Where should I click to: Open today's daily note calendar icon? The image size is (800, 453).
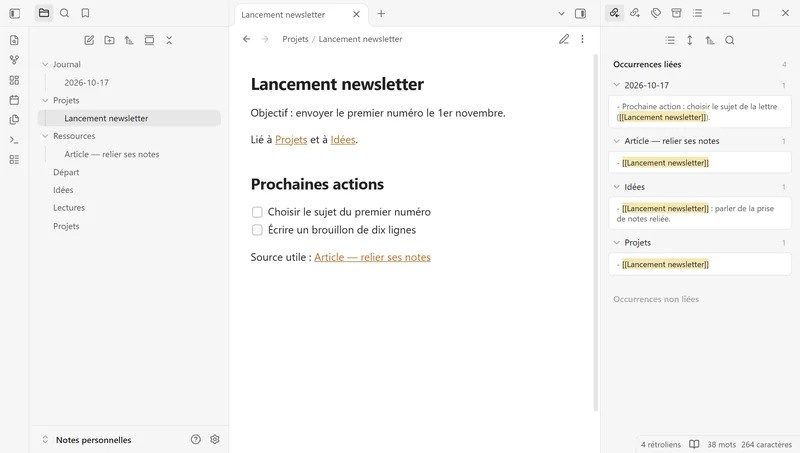[x=14, y=100]
